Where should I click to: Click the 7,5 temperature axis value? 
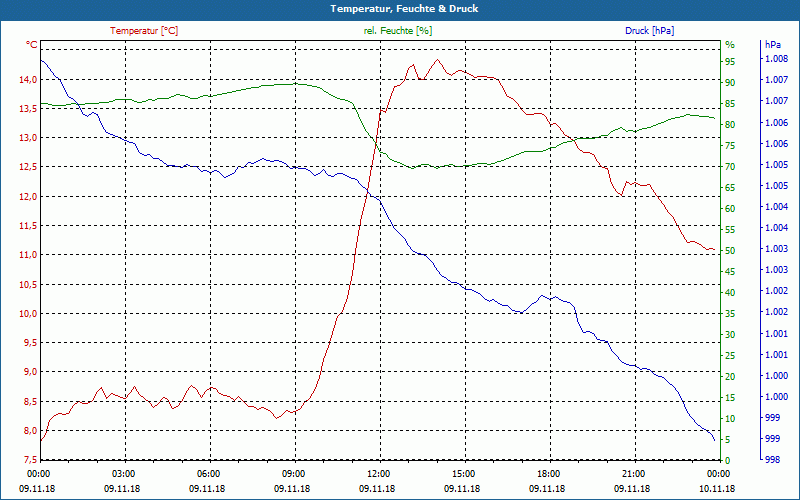30,460
